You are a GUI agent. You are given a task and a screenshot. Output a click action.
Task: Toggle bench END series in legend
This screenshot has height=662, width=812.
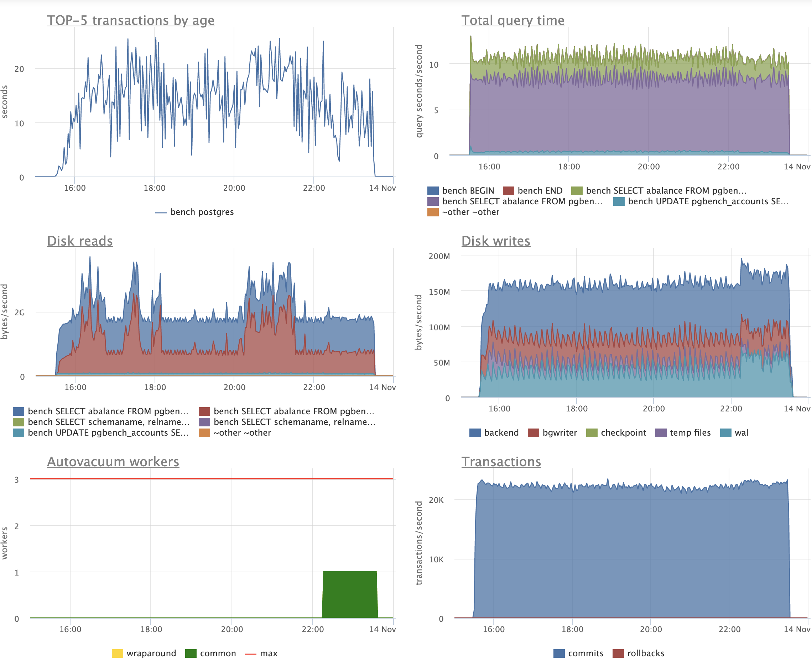540,191
